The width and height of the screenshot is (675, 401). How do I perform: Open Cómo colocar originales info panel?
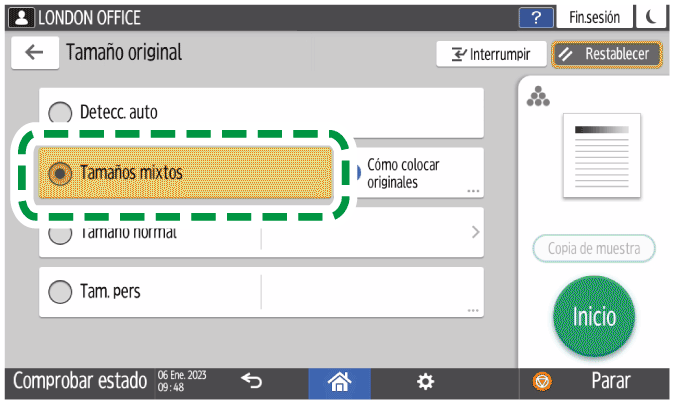click(415, 173)
